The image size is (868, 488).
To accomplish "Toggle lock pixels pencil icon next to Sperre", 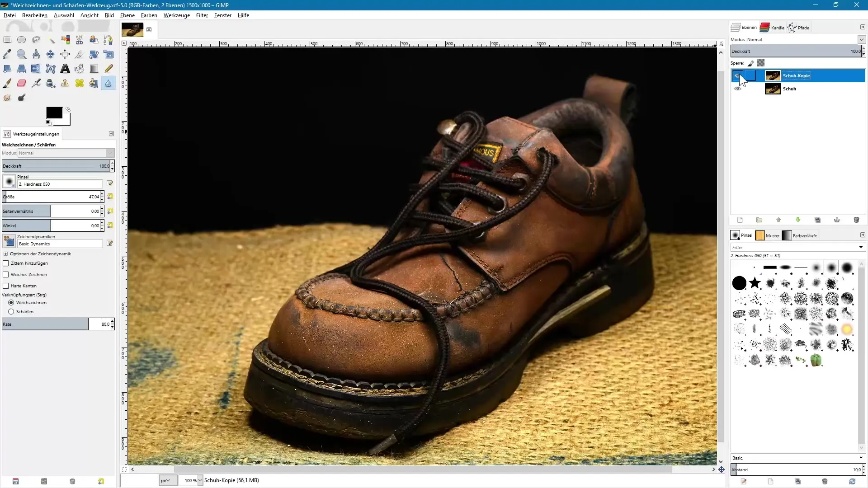I will [x=751, y=63].
